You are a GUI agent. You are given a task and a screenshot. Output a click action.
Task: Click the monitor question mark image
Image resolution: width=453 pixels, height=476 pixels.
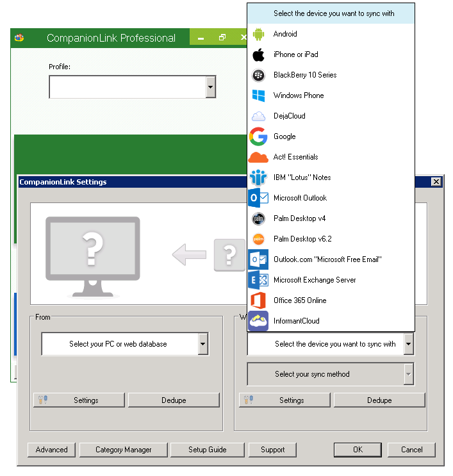click(x=93, y=257)
